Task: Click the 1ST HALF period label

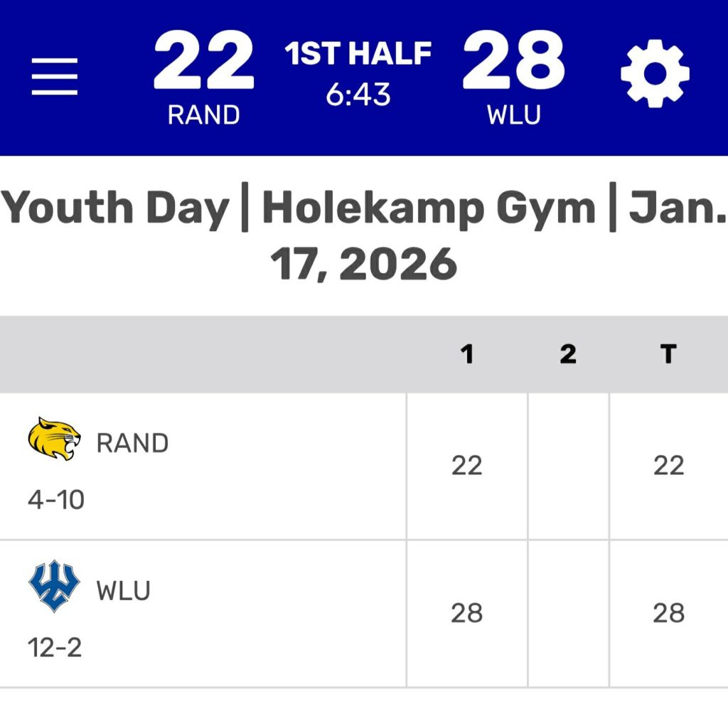Action: pos(358,54)
